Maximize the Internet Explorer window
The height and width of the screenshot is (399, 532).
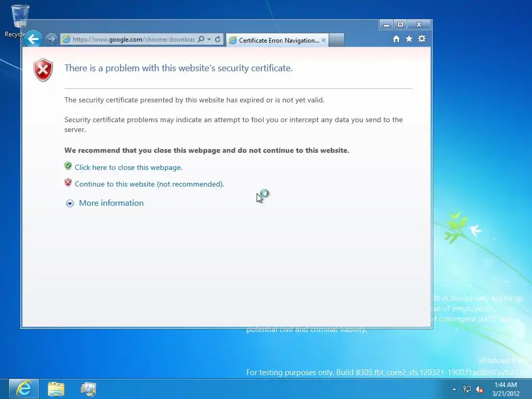click(401, 25)
